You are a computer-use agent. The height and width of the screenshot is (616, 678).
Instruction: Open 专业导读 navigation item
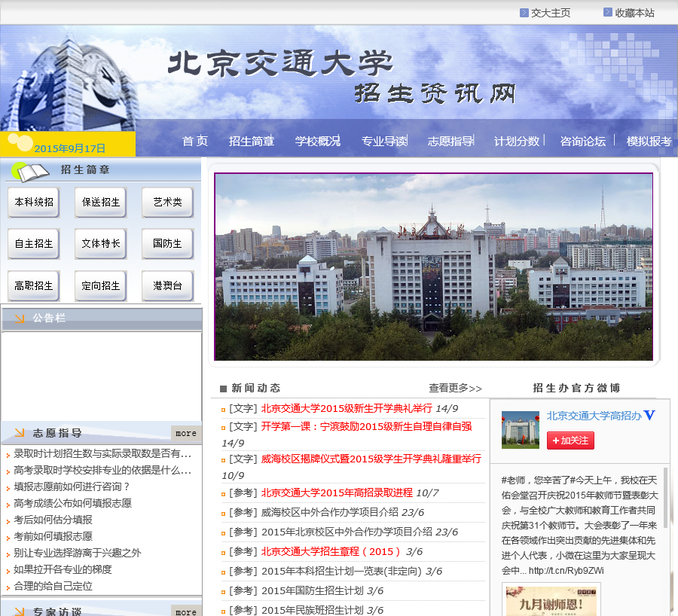coord(384,141)
